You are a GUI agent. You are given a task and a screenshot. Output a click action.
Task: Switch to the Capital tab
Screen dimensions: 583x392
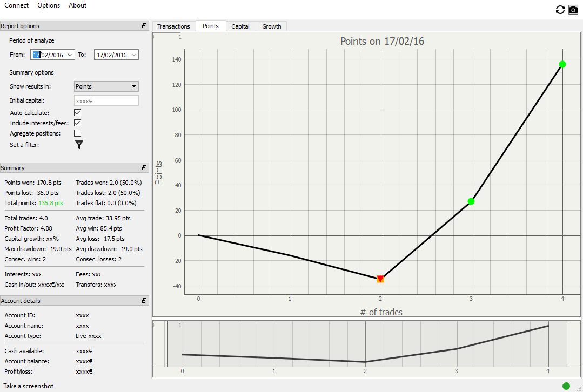240,26
